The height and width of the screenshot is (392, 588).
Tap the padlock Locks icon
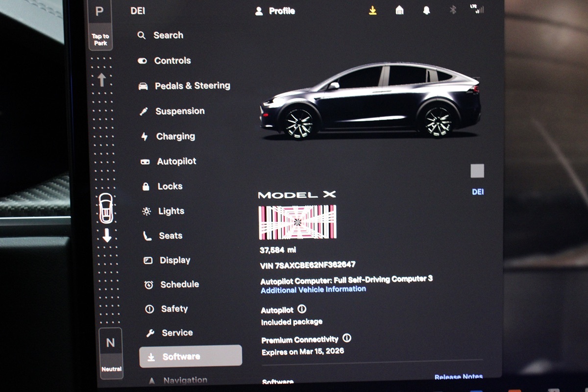(x=146, y=186)
